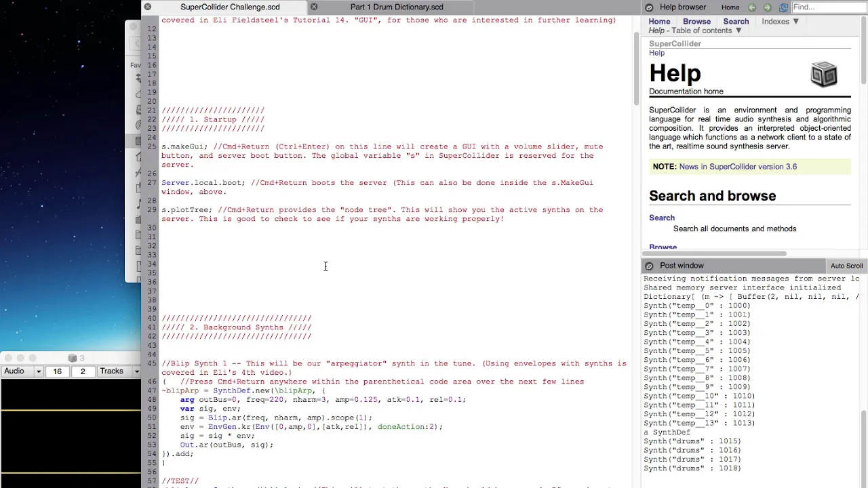Image resolution: width=868 pixels, height=488 pixels.
Task: Go forward in Help browser history
Action: point(767,7)
